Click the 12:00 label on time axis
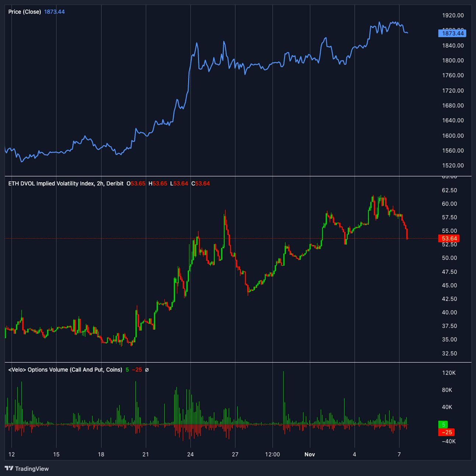The width and height of the screenshot is (476, 476). [273, 454]
